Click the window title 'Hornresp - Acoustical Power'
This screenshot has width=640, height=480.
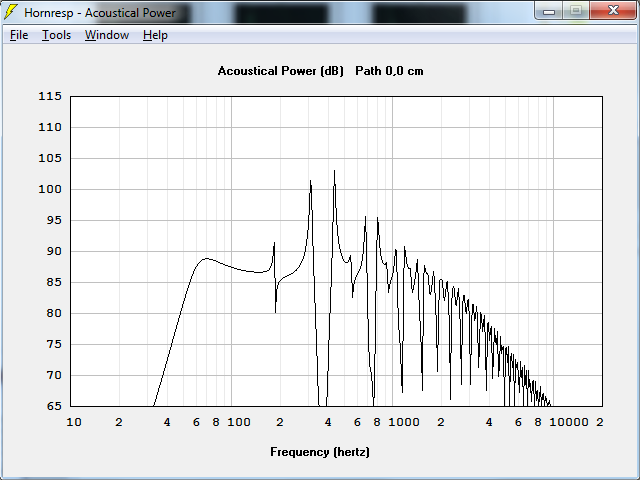pyautogui.click(x=100, y=13)
